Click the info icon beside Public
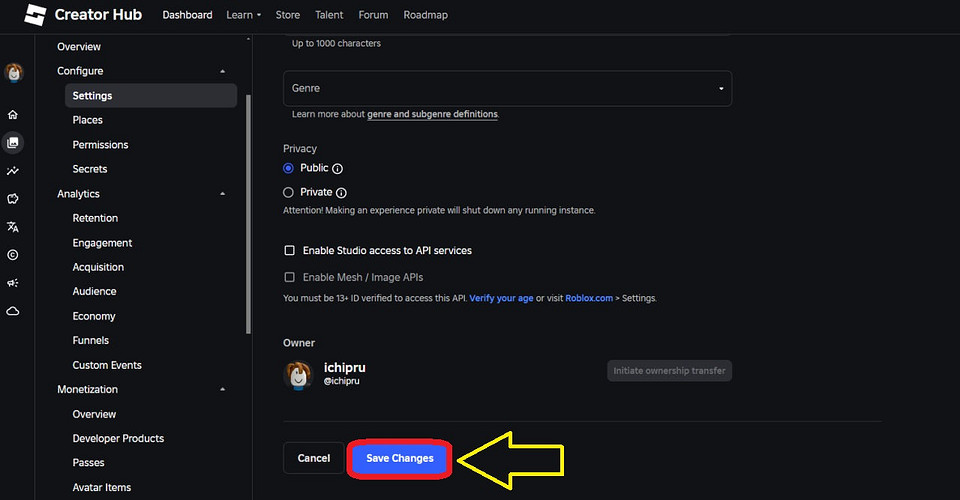Viewport: 960px width, 500px height. (337, 169)
